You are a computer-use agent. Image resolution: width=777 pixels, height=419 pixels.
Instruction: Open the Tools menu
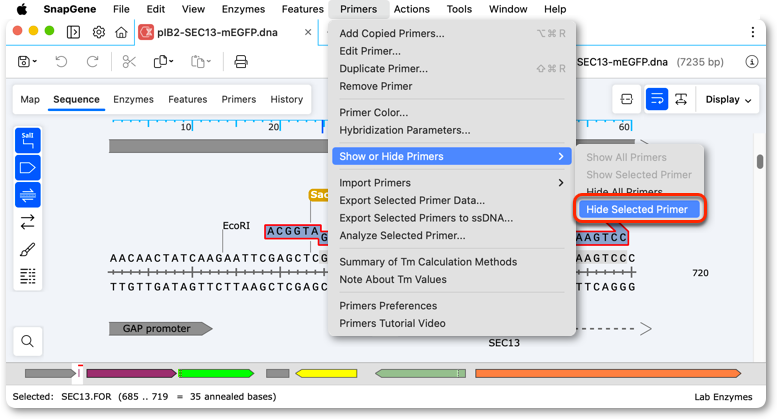pos(459,9)
